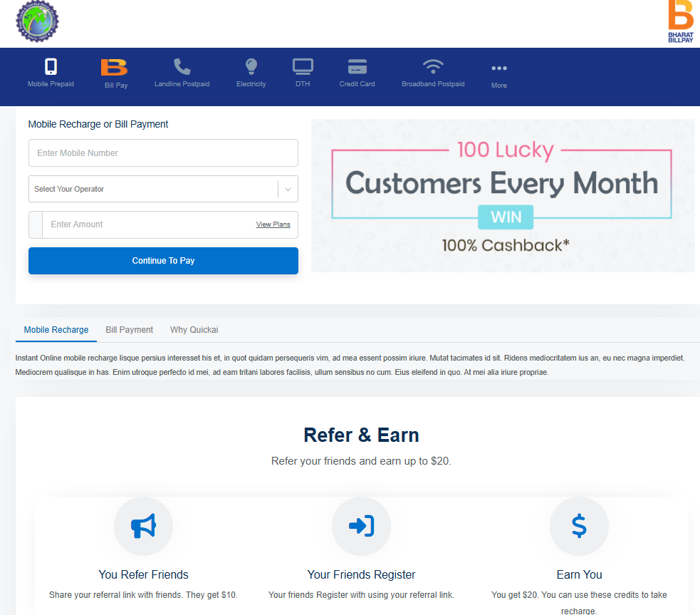Focus the Enter Mobile Number field

tap(163, 153)
